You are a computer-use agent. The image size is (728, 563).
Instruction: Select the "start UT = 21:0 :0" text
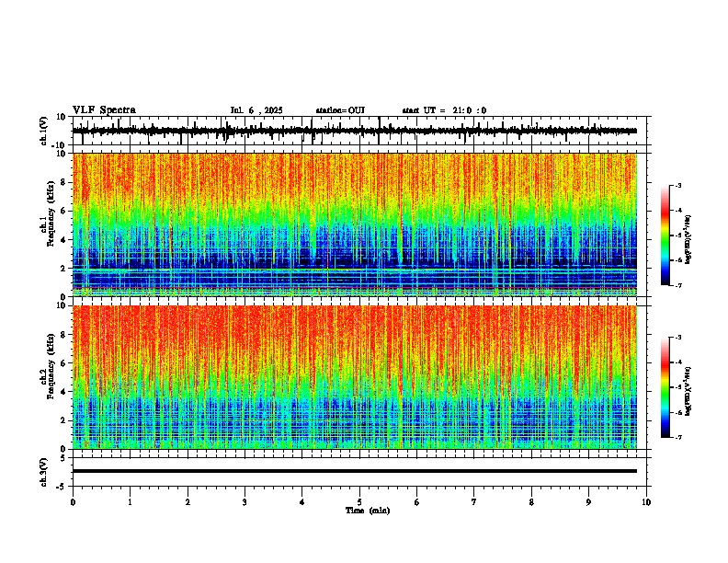pos(444,110)
